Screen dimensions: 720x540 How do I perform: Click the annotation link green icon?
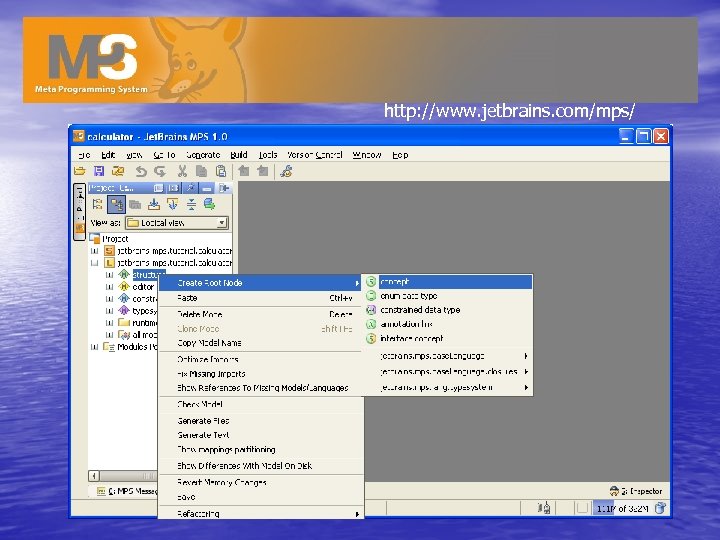point(371,324)
